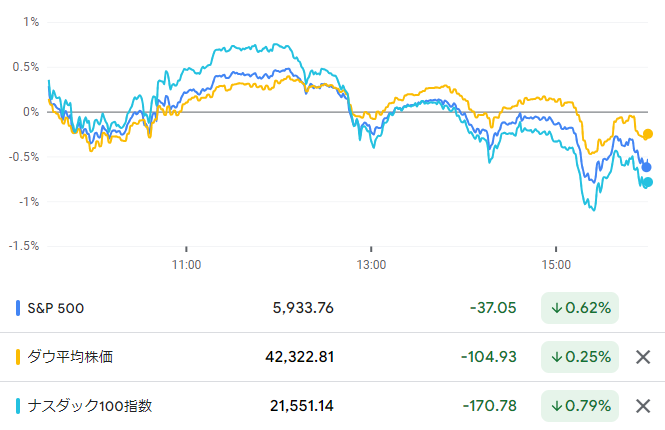Click the -170.78 Nasdaq point change

(x=489, y=406)
